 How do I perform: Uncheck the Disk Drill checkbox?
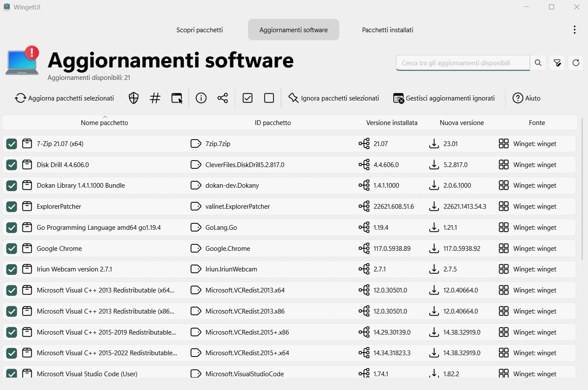[12, 165]
